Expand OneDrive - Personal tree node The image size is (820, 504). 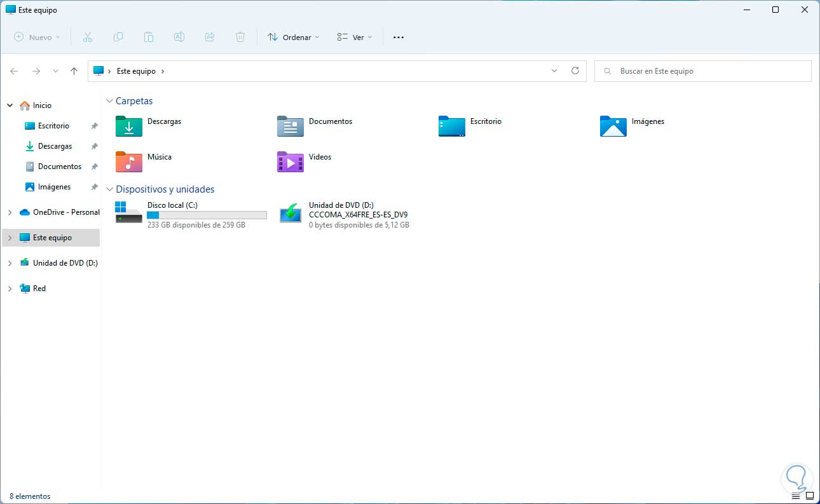(x=10, y=212)
